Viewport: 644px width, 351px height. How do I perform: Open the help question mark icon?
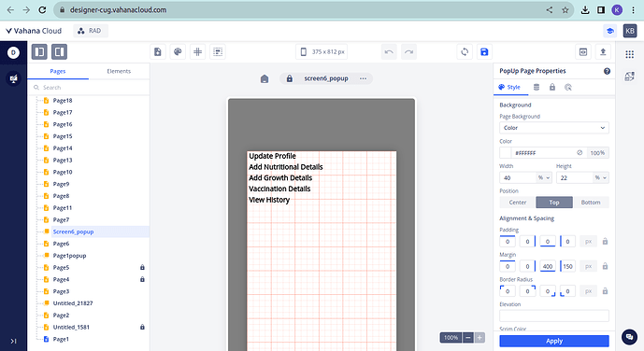[x=607, y=71]
